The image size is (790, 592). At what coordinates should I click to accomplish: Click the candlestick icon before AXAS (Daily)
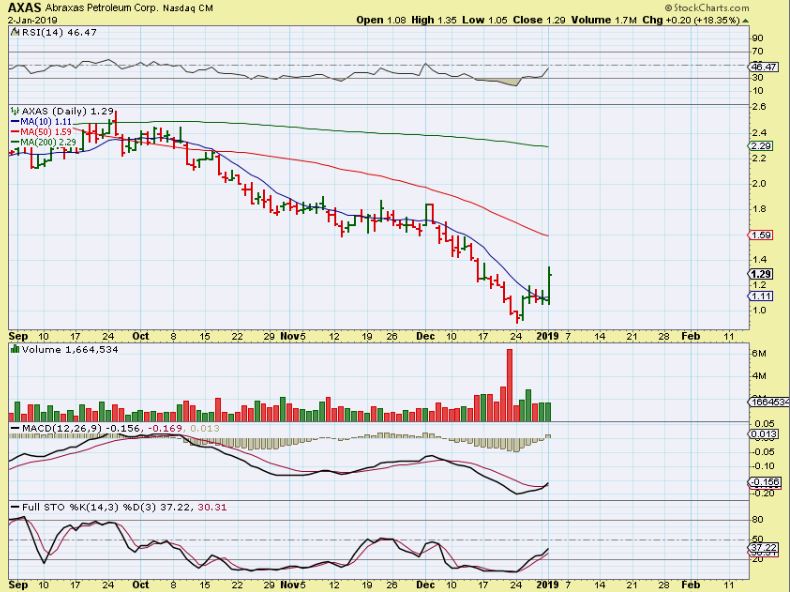(15, 111)
